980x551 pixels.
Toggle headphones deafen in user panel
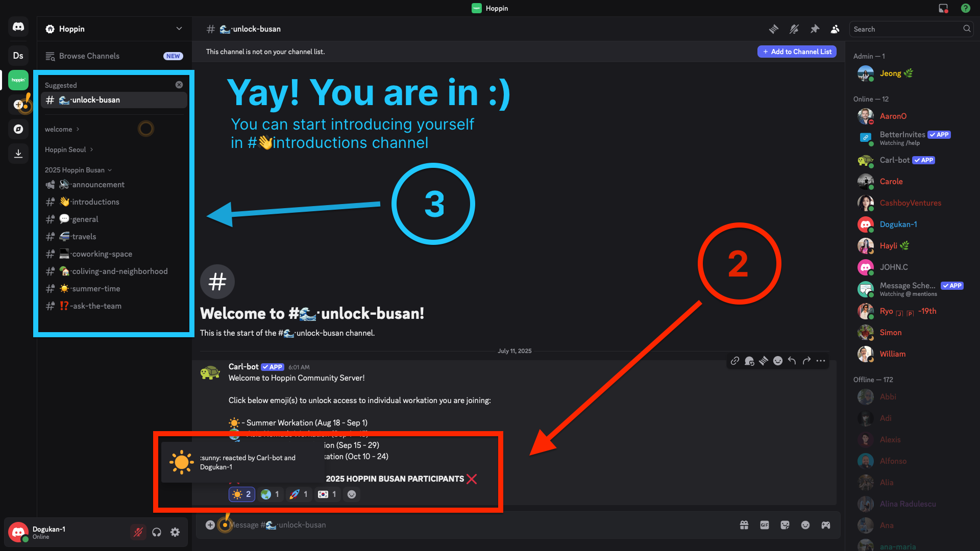[x=157, y=532]
